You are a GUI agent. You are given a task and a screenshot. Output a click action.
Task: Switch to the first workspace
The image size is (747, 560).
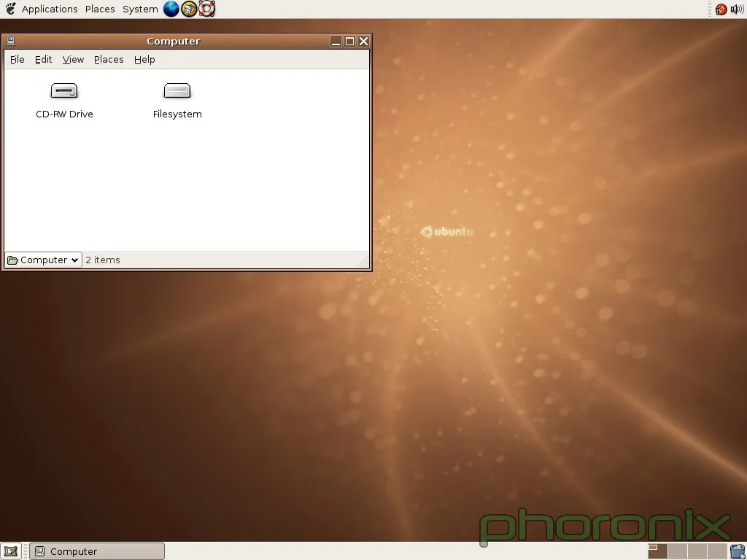click(x=657, y=551)
